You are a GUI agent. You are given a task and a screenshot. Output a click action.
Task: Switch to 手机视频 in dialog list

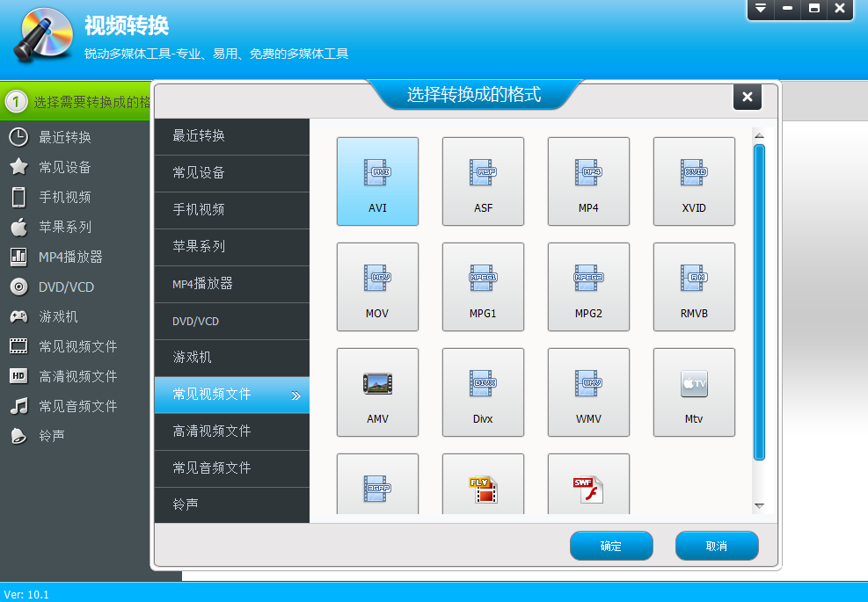[x=232, y=210]
